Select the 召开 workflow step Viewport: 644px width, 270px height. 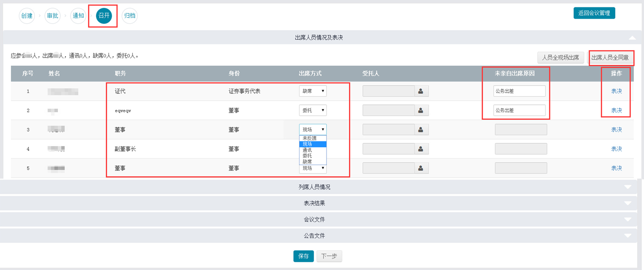click(x=104, y=16)
